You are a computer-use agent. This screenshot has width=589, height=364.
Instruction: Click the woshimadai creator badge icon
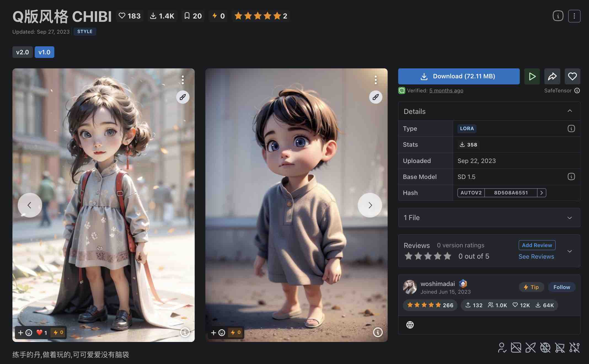(x=463, y=283)
